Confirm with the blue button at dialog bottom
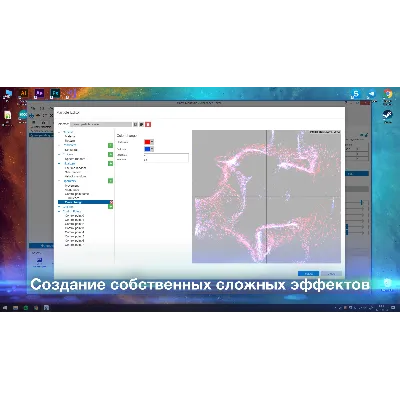Image resolution: width=400 pixels, height=400 pixels. (x=308, y=274)
